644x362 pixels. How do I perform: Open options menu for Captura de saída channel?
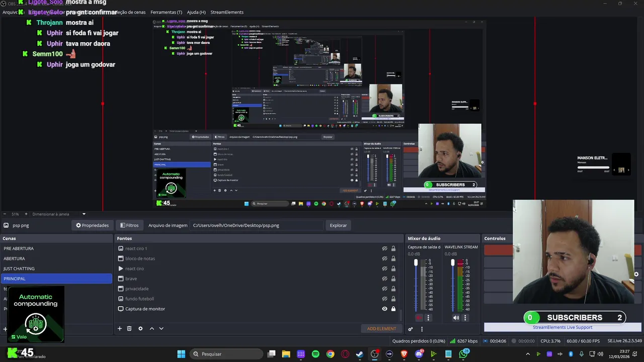click(428, 318)
